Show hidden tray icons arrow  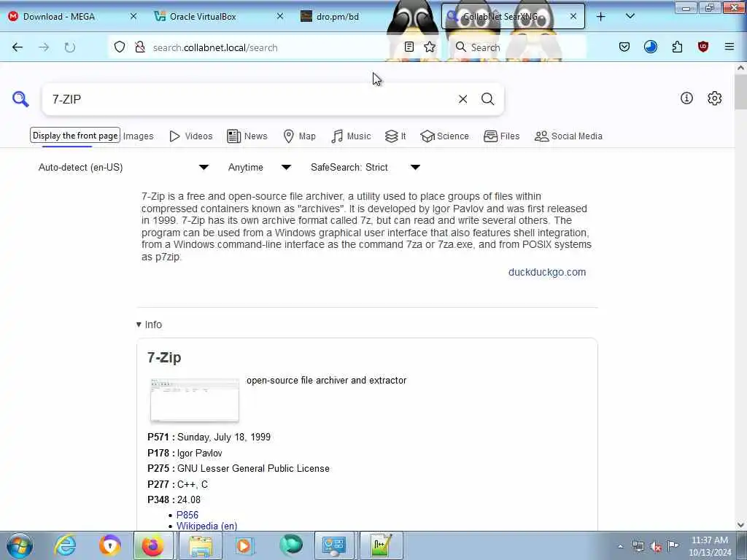pos(620,546)
